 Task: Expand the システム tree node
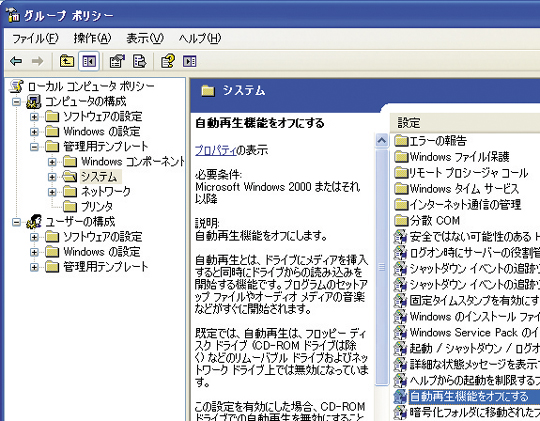52,177
